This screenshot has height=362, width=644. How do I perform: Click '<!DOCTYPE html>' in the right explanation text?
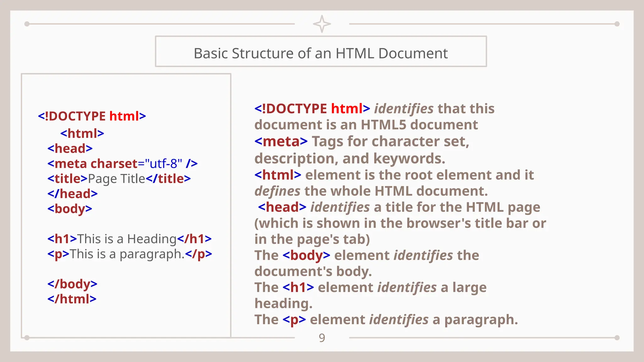tap(312, 109)
